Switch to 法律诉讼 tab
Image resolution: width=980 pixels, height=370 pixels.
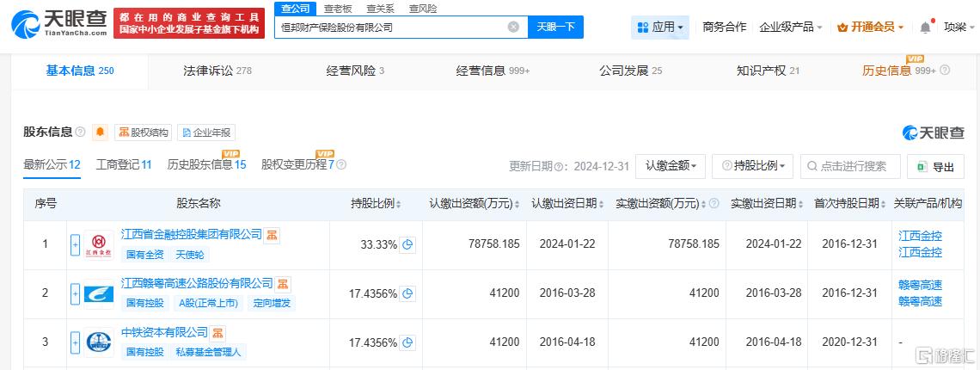coord(217,71)
